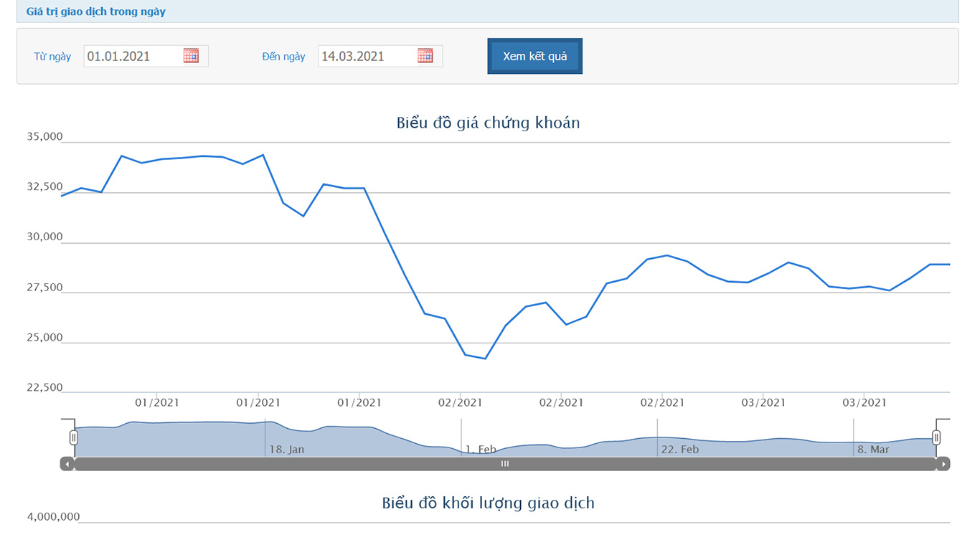The image size is (980, 550).
Task: Click the navigator scrollbar right arrow
Action: 943,464
